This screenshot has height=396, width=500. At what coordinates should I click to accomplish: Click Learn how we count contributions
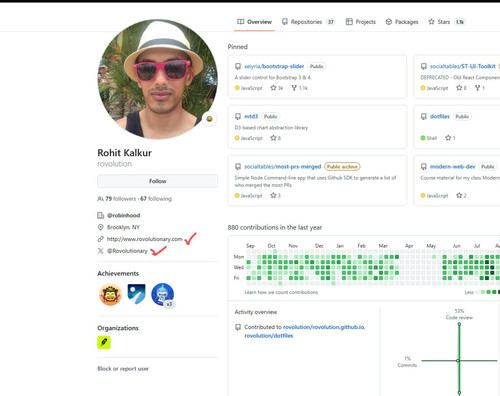pyautogui.click(x=281, y=292)
